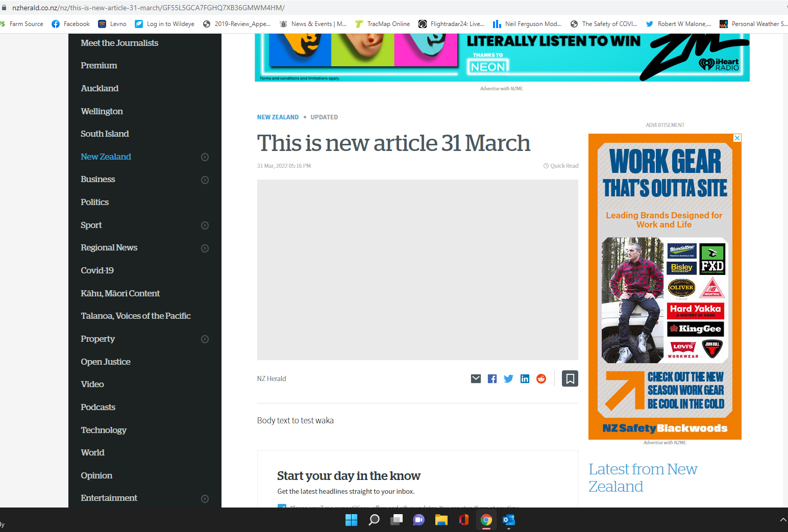Open File Explorer from taskbar
Image resolution: width=788 pixels, height=532 pixels.
(x=441, y=520)
